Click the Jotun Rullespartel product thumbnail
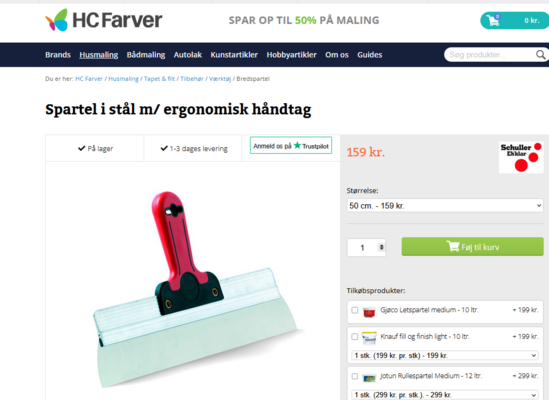Screen dimensions: 549x400 click(x=369, y=377)
